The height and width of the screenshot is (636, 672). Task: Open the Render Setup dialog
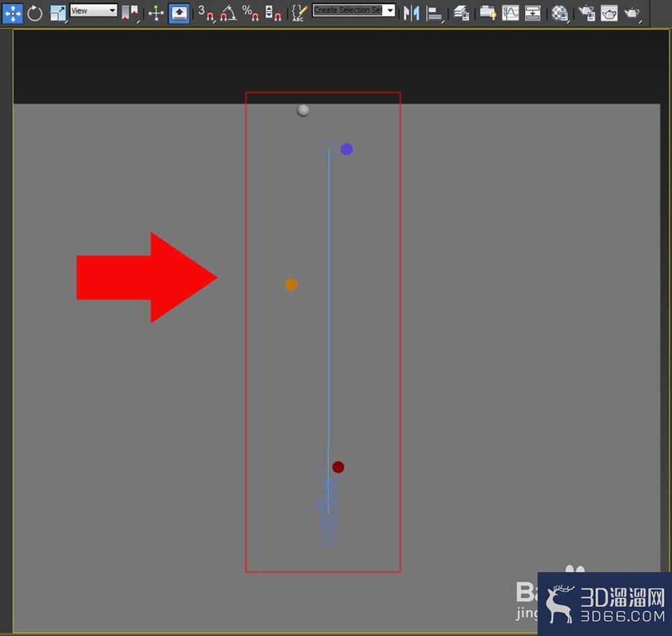pos(586,13)
